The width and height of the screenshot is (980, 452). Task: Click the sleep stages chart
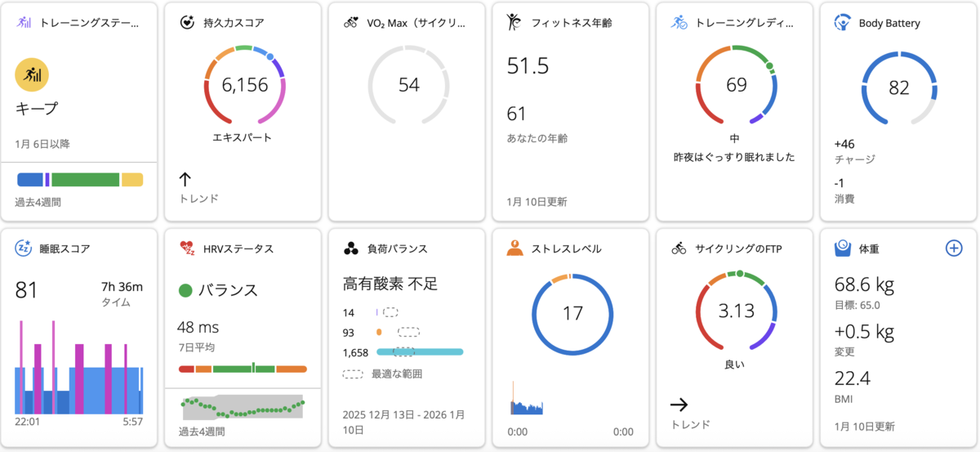(79, 368)
